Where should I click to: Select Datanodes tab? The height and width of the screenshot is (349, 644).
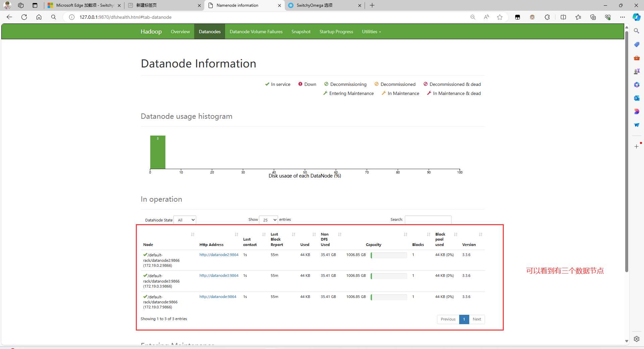tap(210, 32)
